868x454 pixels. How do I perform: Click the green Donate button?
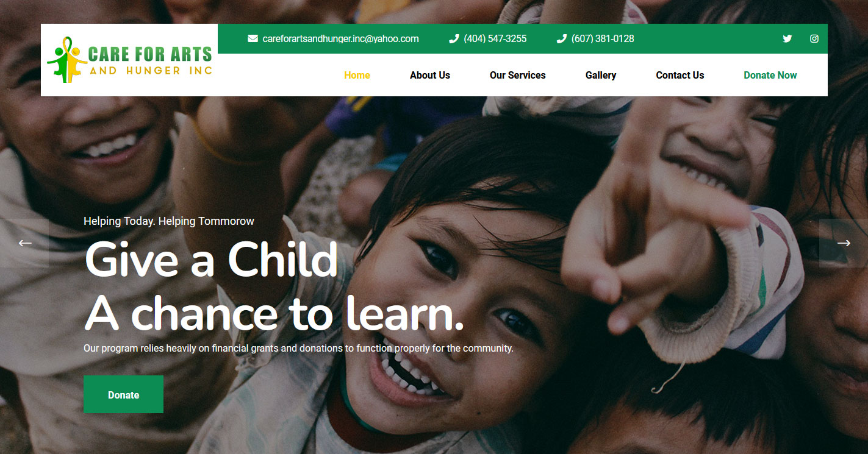coord(123,394)
